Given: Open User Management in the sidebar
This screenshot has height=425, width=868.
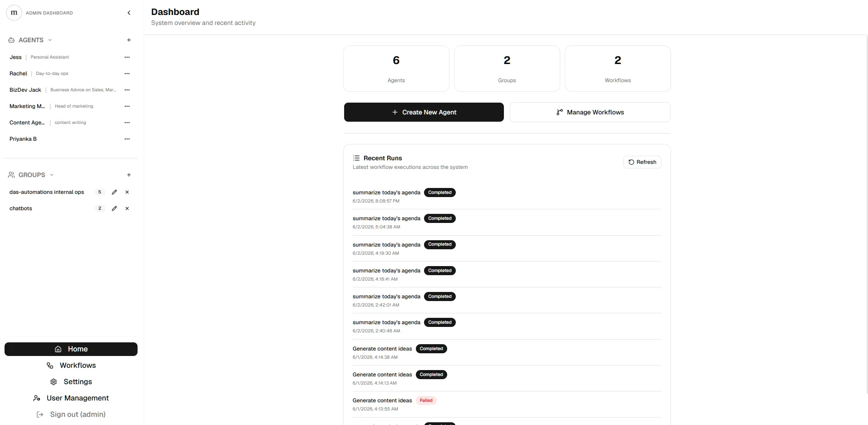Looking at the screenshot, I should tap(71, 398).
